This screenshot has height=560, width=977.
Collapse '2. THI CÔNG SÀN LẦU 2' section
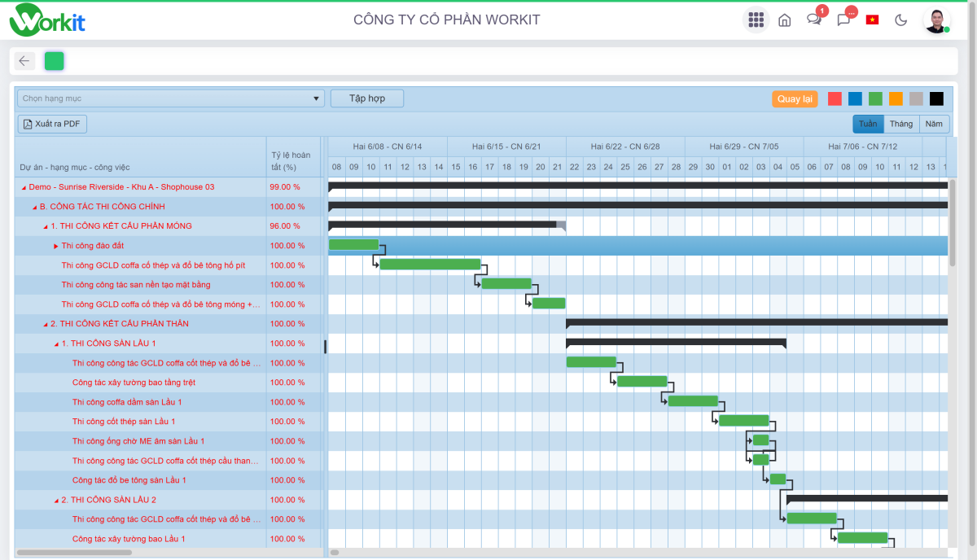56,500
